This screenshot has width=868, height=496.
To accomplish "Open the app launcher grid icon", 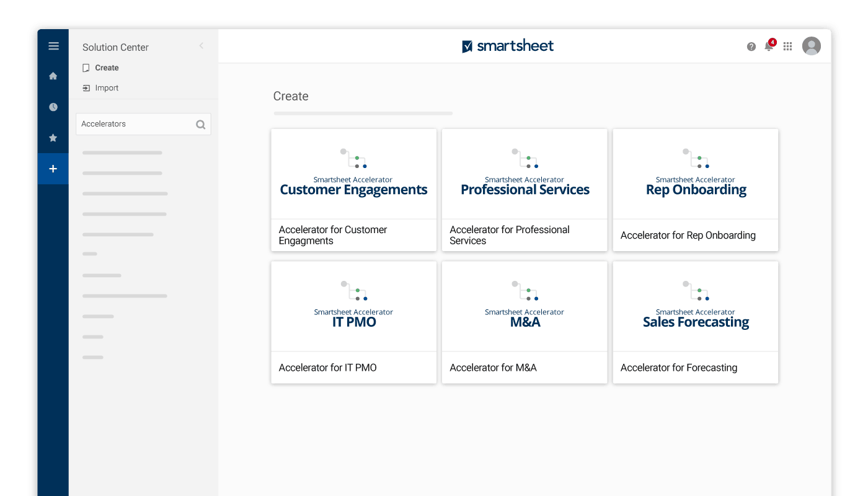I will click(788, 46).
